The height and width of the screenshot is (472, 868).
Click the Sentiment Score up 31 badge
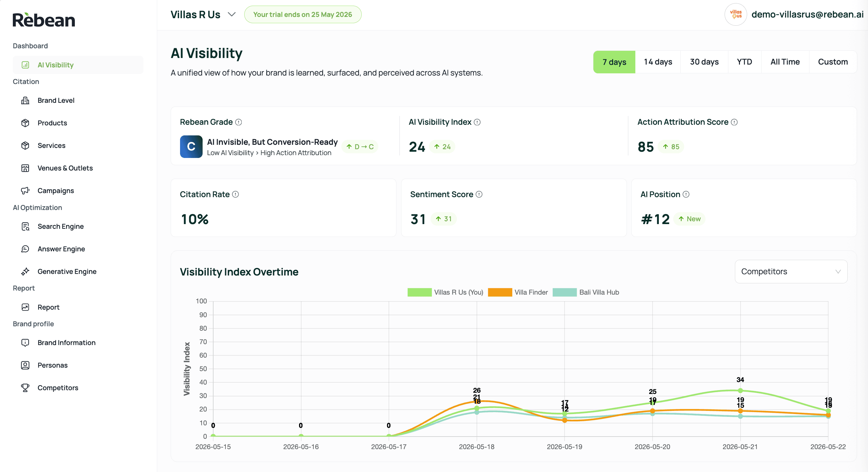443,219
